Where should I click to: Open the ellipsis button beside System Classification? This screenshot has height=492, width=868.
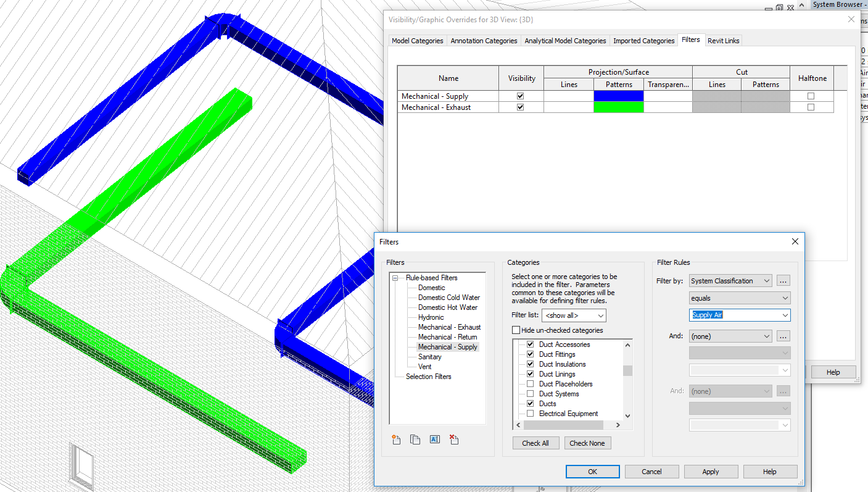[x=783, y=280]
